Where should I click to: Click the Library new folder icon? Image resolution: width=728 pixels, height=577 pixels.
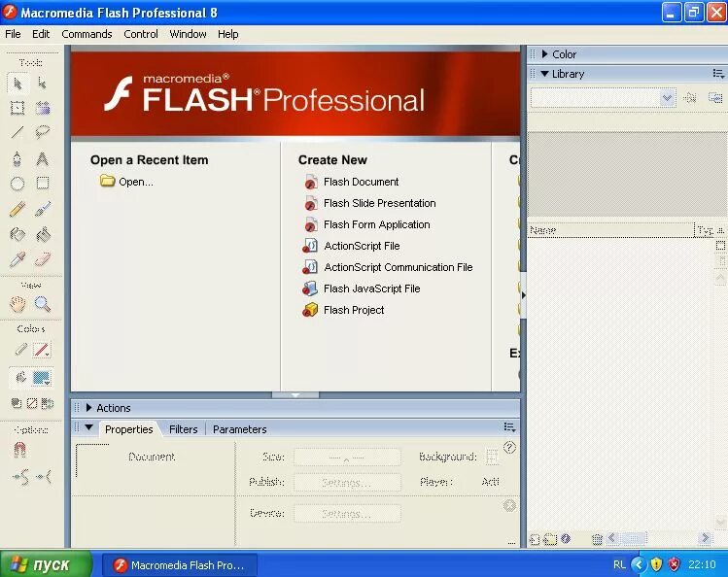pos(550,539)
